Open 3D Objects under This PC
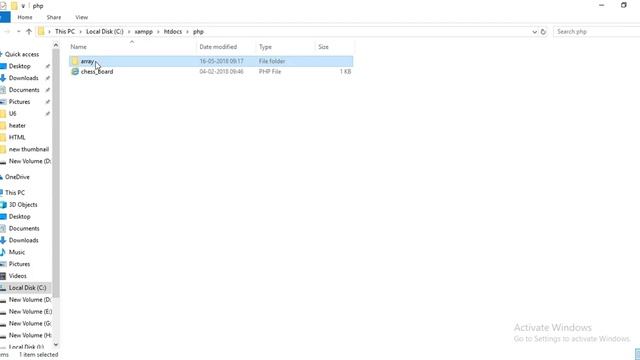Screen dimensions: 640x360 [23, 204]
